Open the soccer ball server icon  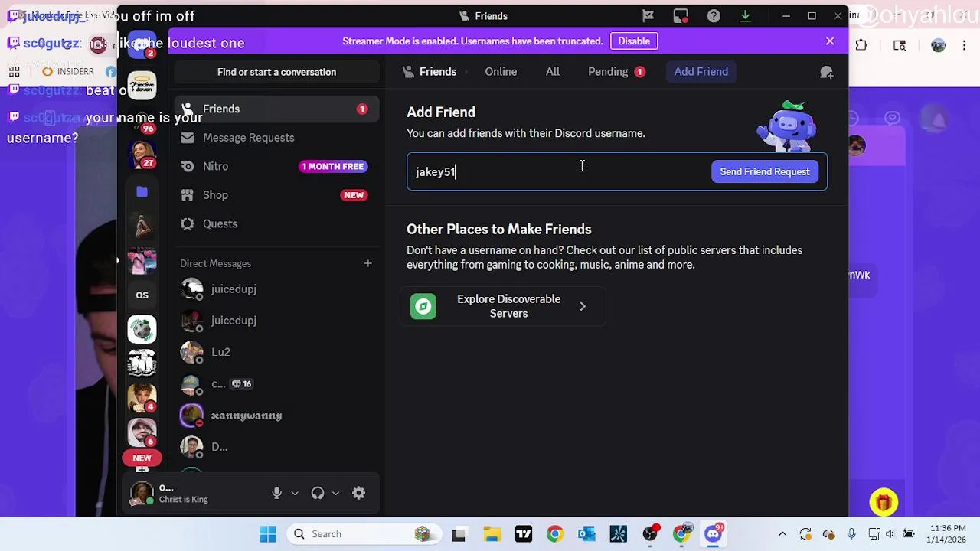click(142, 329)
